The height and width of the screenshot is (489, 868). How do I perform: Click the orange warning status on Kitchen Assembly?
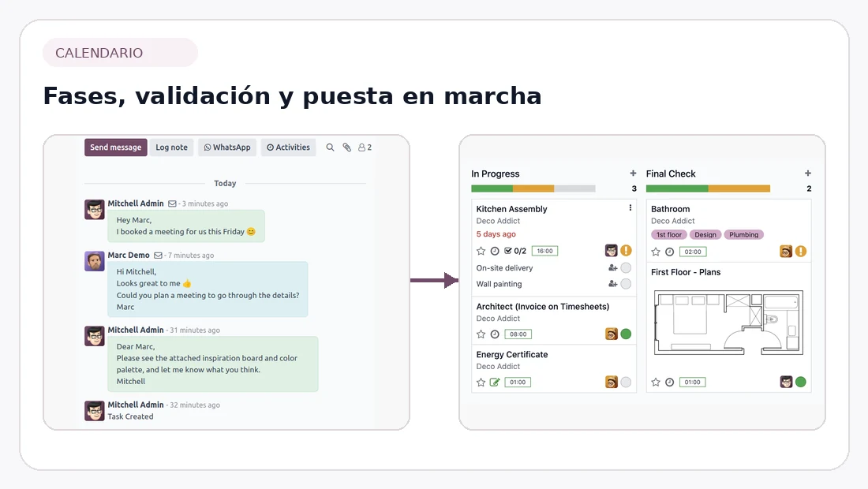(626, 251)
